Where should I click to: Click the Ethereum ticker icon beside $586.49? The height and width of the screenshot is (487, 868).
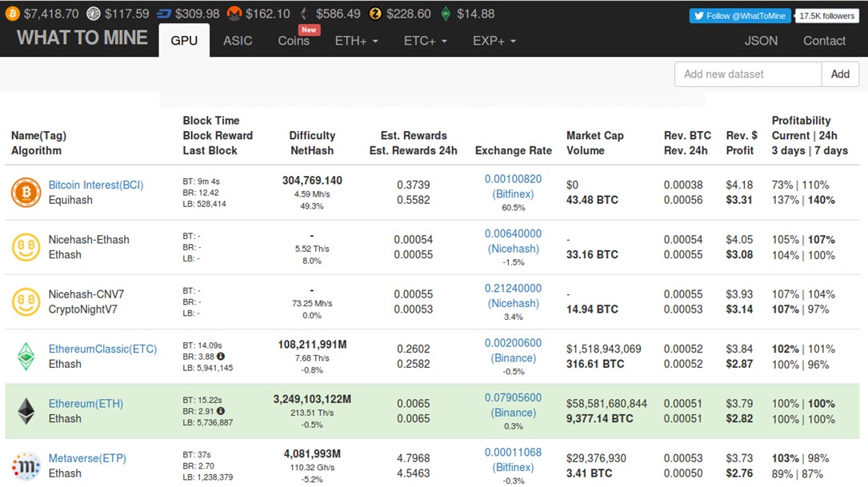pos(305,14)
